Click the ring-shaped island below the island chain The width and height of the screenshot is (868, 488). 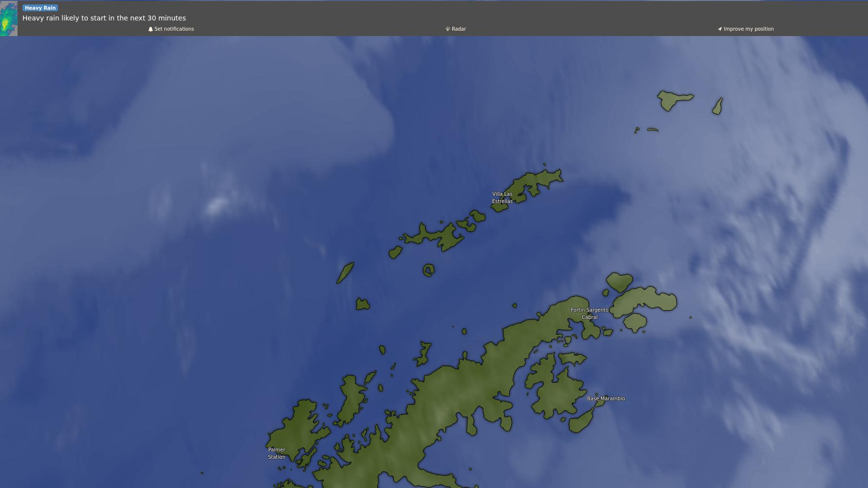tap(429, 270)
